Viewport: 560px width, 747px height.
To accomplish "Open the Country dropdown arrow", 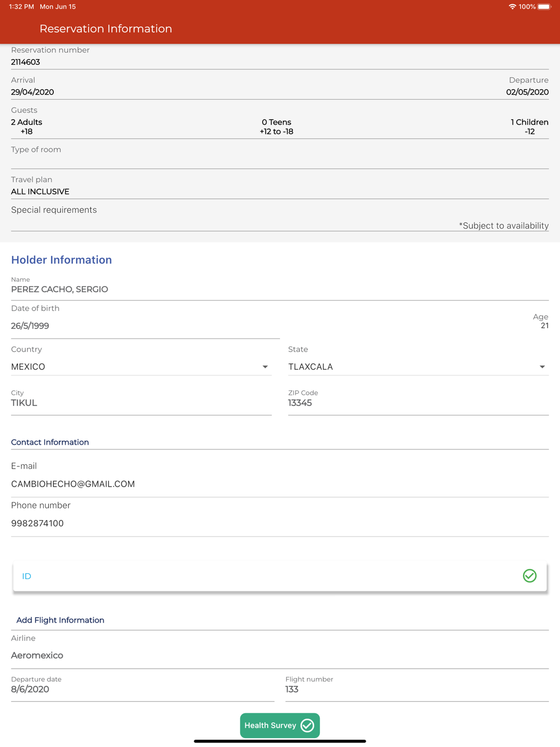I will (x=265, y=367).
